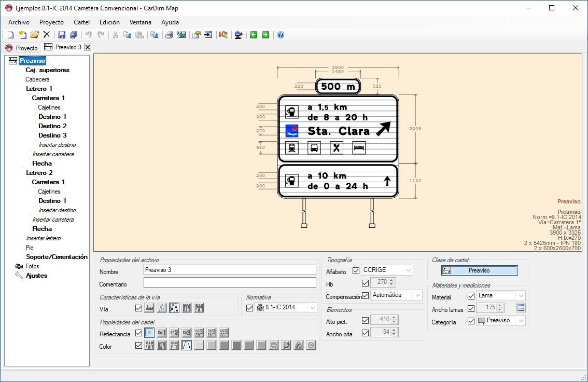
Task: Choose the no-entry circle color icon
Action: pos(274,346)
